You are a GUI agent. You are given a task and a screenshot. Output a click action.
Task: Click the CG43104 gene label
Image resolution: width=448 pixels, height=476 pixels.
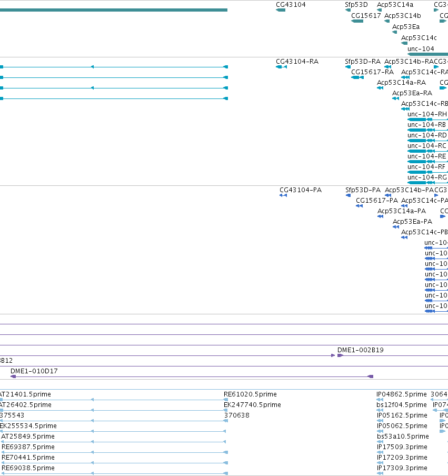291,5
